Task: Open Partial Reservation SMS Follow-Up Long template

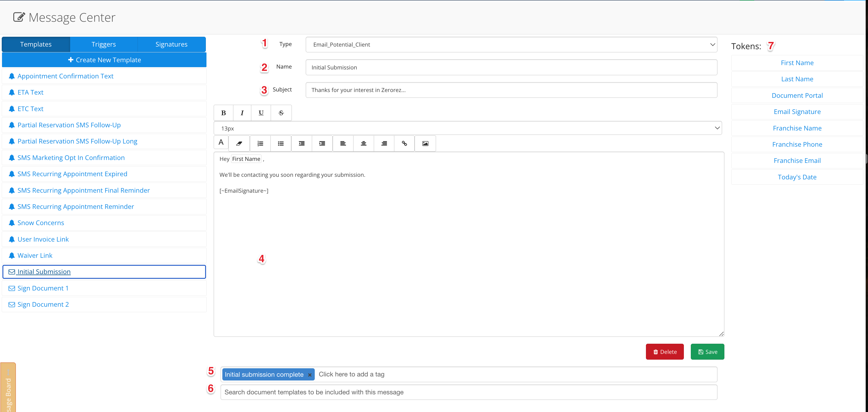Action: [104, 141]
